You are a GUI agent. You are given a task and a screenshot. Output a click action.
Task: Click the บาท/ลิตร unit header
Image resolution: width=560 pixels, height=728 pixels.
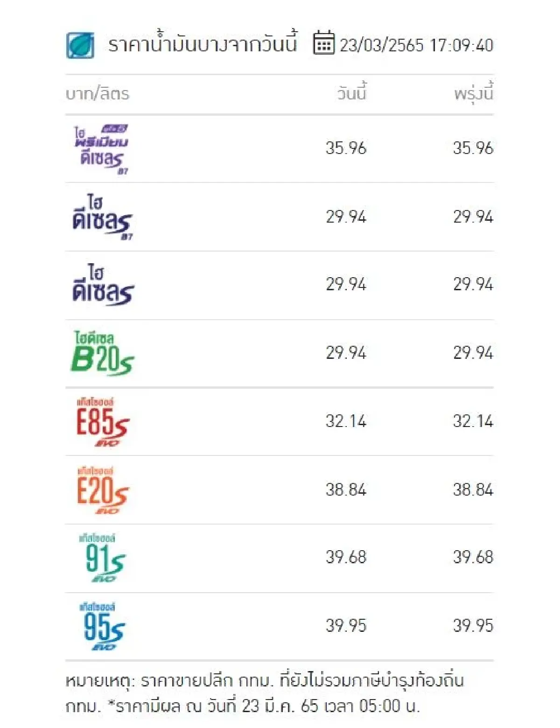(98, 94)
